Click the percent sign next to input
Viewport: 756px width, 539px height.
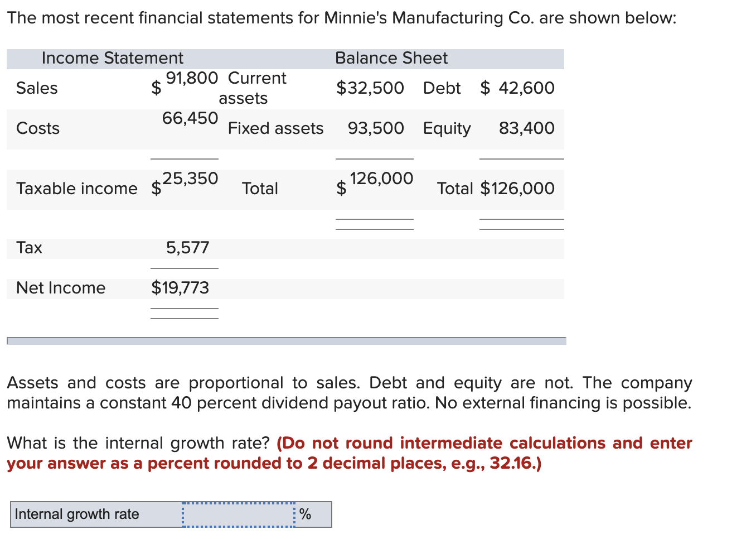tap(306, 514)
